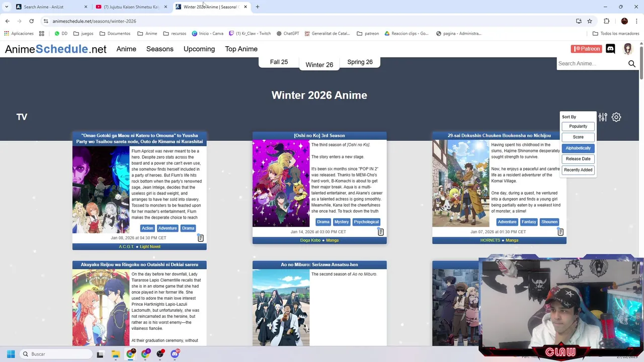Screen dimensions: 644x362
Task: Focus the Search Anime input field
Action: click(592, 63)
